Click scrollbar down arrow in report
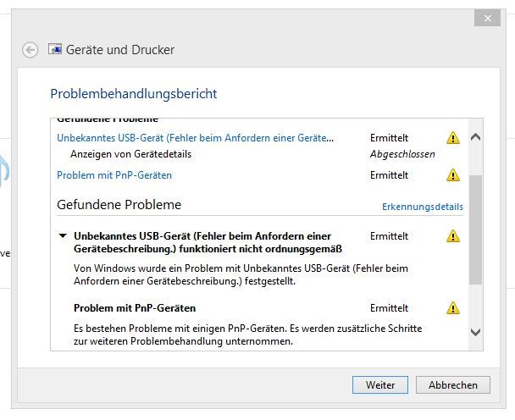This screenshot has height=420, width=515. (475, 332)
